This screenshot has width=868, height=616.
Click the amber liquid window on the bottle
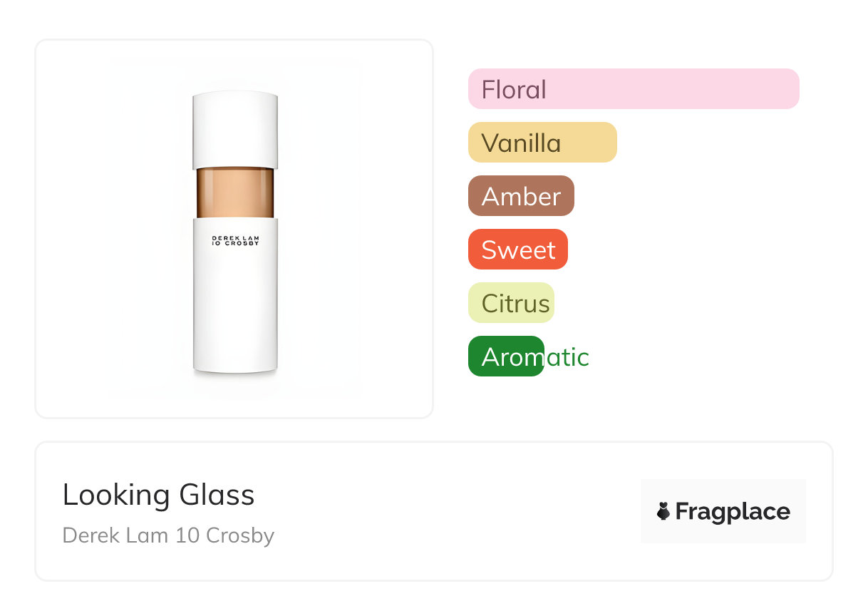point(234,192)
